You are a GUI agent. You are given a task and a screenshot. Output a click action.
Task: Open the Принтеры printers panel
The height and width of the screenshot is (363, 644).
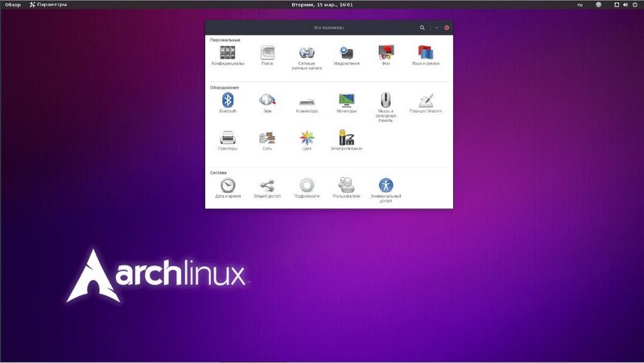(x=228, y=140)
